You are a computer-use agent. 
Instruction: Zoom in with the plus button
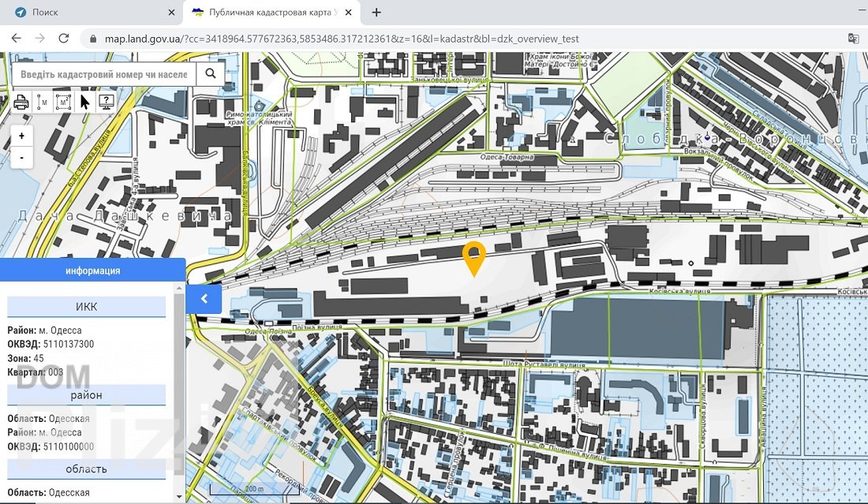point(21,136)
